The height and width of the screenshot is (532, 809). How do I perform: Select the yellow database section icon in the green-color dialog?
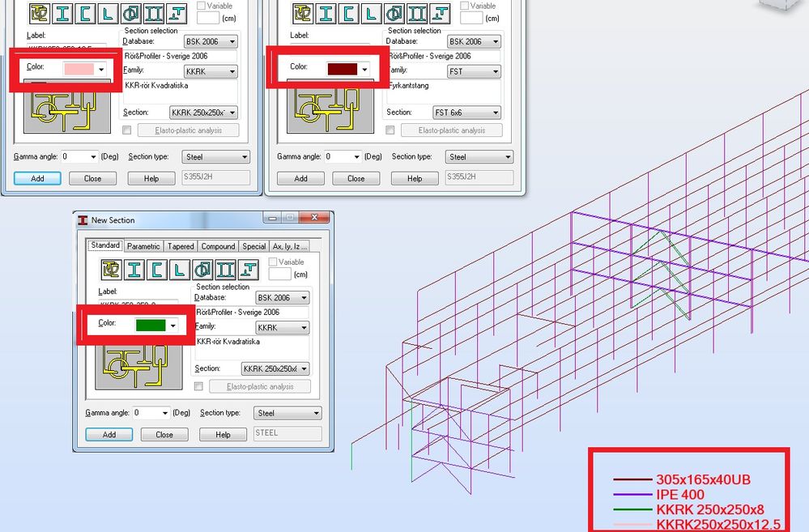click(111, 270)
